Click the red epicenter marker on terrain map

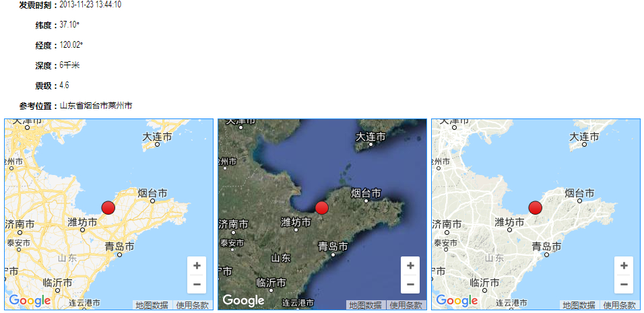point(535,207)
